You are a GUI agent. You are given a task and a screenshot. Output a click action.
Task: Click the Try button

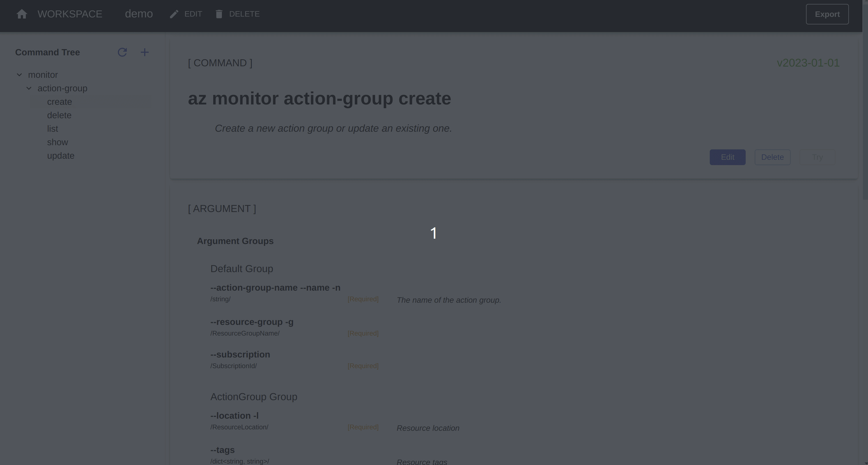817,157
